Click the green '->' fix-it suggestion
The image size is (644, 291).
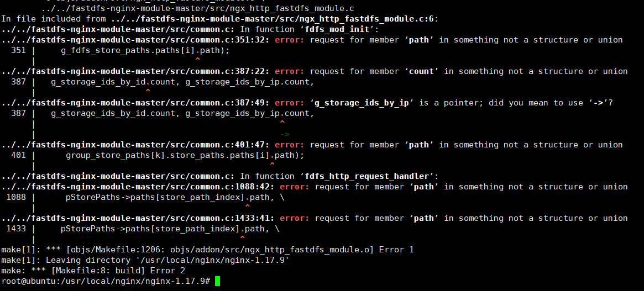coord(285,134)
